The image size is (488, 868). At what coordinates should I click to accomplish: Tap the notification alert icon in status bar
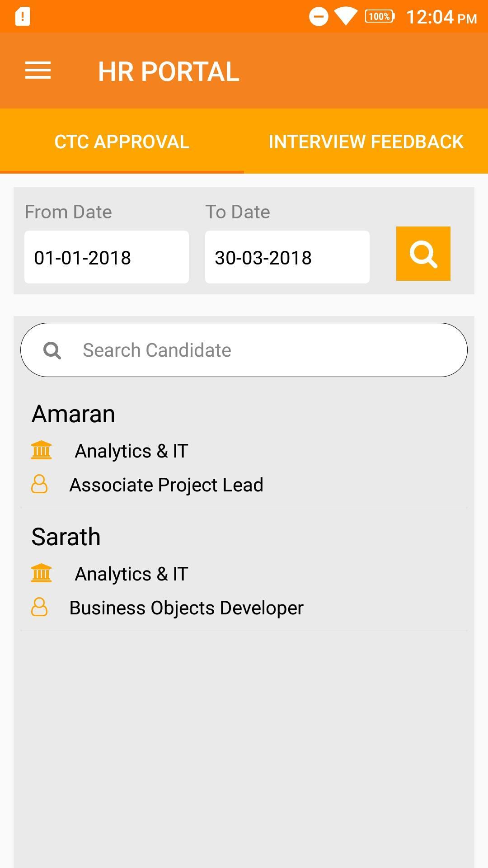23,17
